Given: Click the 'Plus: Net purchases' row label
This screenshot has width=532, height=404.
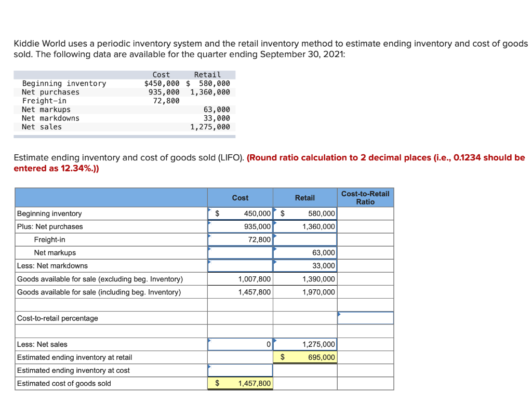Looking at the screenshot, I should coord(50,226).
